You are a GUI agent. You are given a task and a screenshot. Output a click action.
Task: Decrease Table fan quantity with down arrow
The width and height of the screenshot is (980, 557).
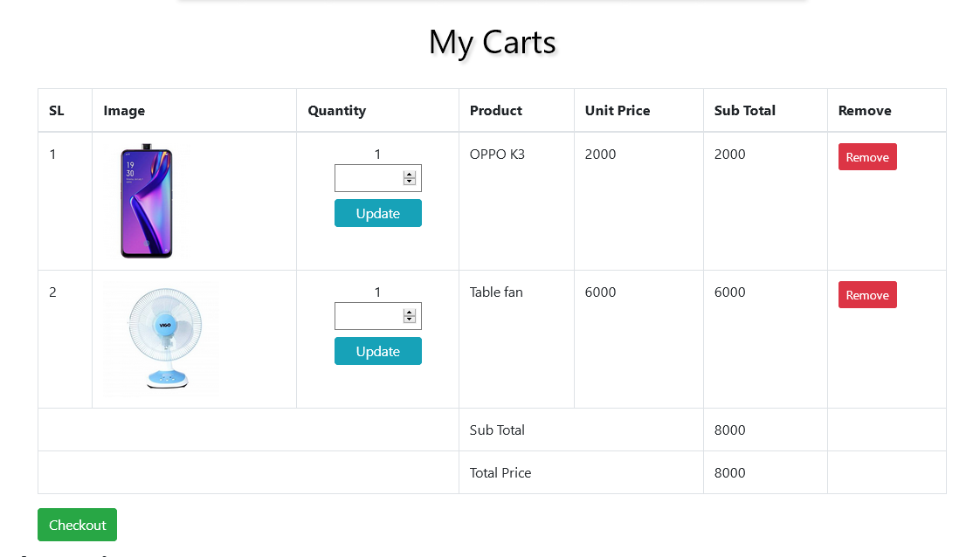tap(410, 320)
